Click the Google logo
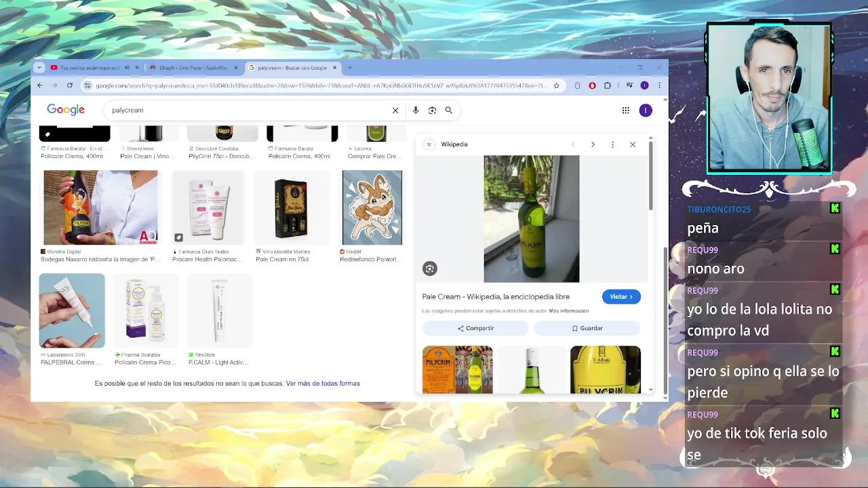The height and width of the screenshot is (488, 868). coord(66,110)
